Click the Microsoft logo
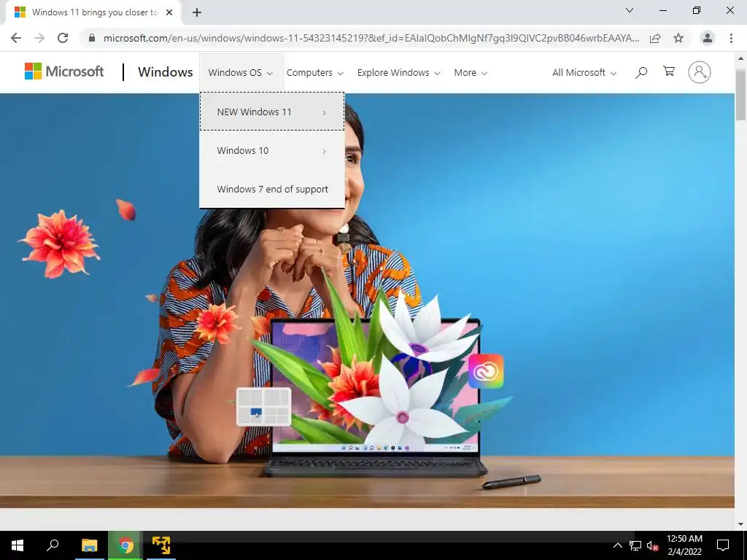The image size is (747, 560). (x=64, y=71)
